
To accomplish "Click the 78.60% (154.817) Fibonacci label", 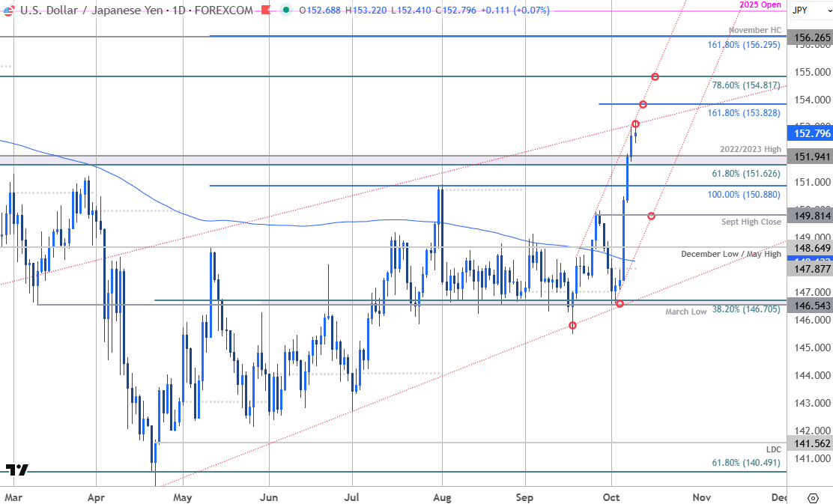I will pyautogui.click(x=746, y=85).
